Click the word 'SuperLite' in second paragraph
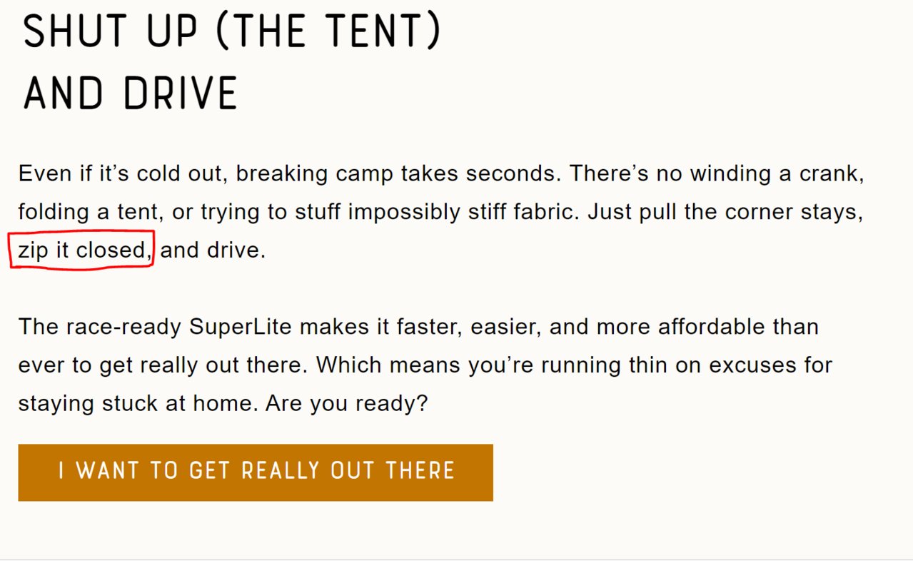This screenshot has height=588, width=913. 241,327
